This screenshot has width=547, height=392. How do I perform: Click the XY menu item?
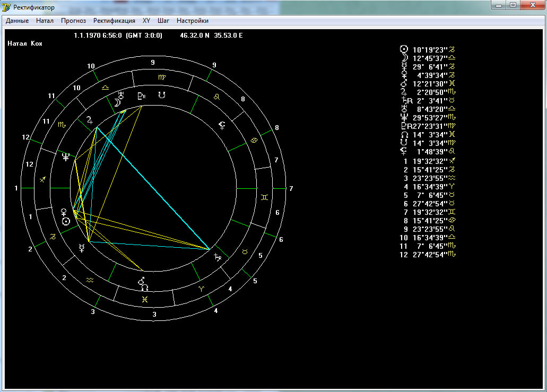pyautogui.click(x=146, y=21)
